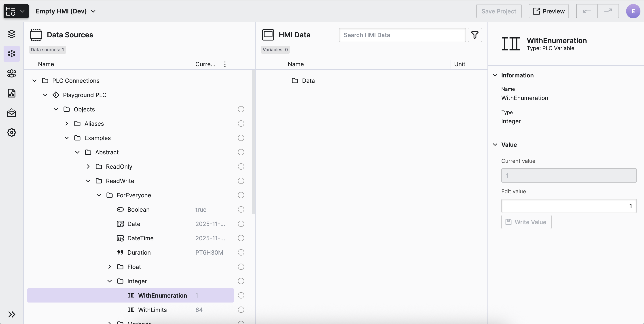Select the radio button for Duration
The height and width of the screenshot is (324, 644).
click(241, 252)
